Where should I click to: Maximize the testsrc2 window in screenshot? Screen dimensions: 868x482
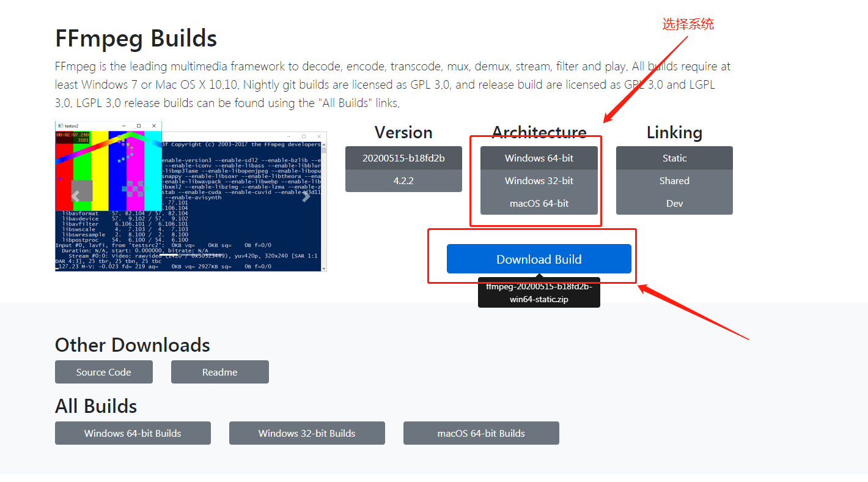tap(139, 125)
